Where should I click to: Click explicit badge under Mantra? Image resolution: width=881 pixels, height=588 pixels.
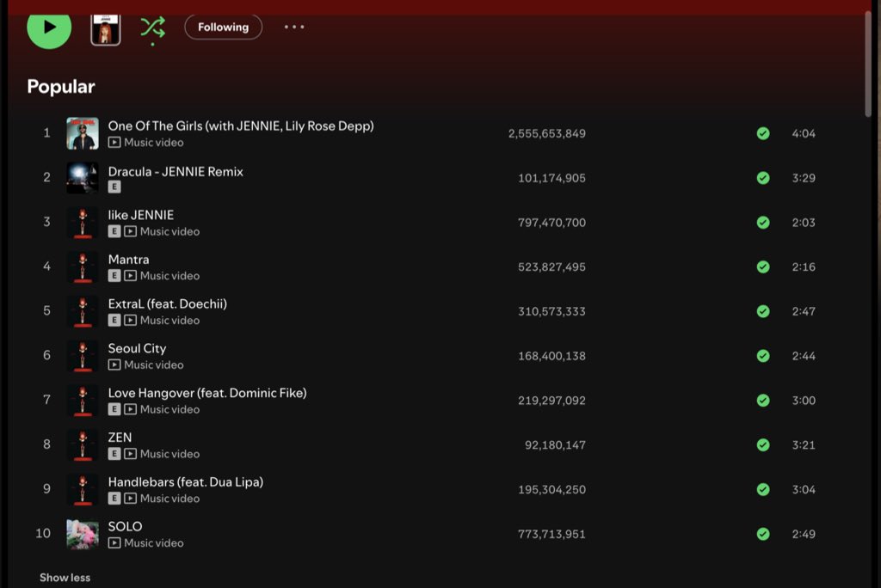click(x=114, y=276)
